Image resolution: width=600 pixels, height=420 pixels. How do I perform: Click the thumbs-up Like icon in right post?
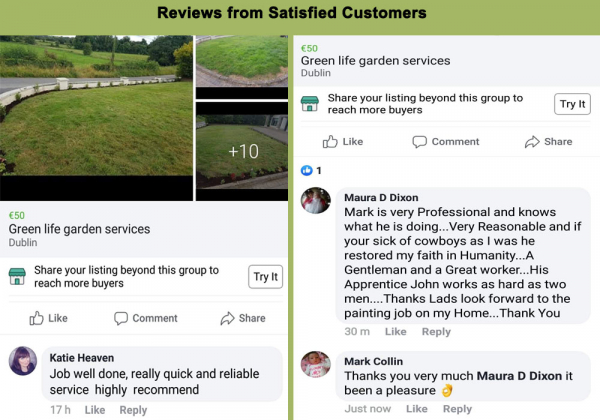coord(330,142)
